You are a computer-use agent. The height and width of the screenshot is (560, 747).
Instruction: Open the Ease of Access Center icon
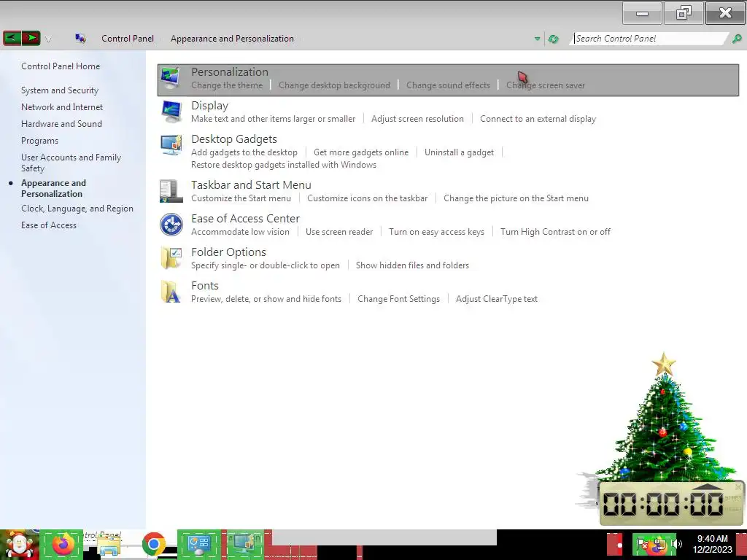pyautogui.click(x=171, y=225)
